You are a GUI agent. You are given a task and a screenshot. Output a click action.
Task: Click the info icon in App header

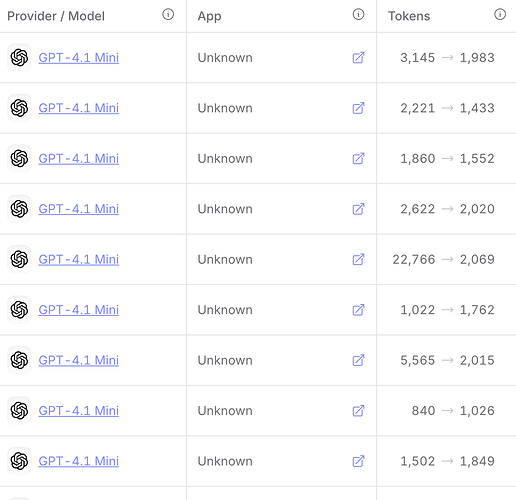[x=358, y=14]
